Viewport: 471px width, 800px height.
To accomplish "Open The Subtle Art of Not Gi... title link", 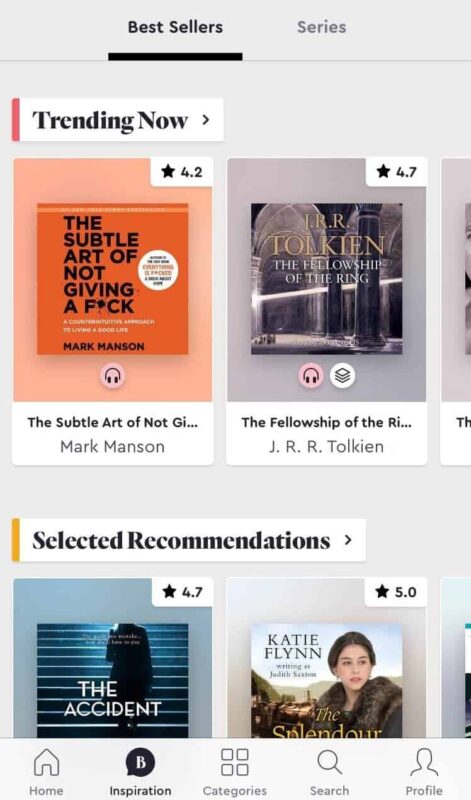I will 113,422.
